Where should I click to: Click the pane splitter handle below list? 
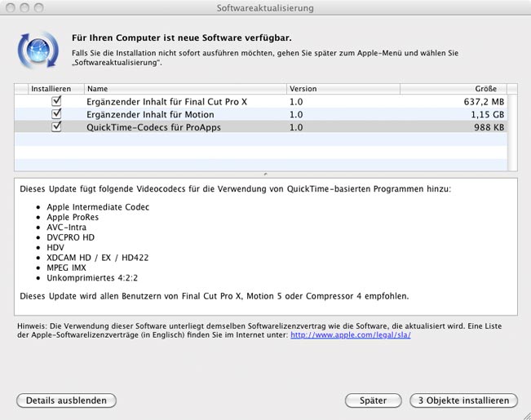coord(265,175)
